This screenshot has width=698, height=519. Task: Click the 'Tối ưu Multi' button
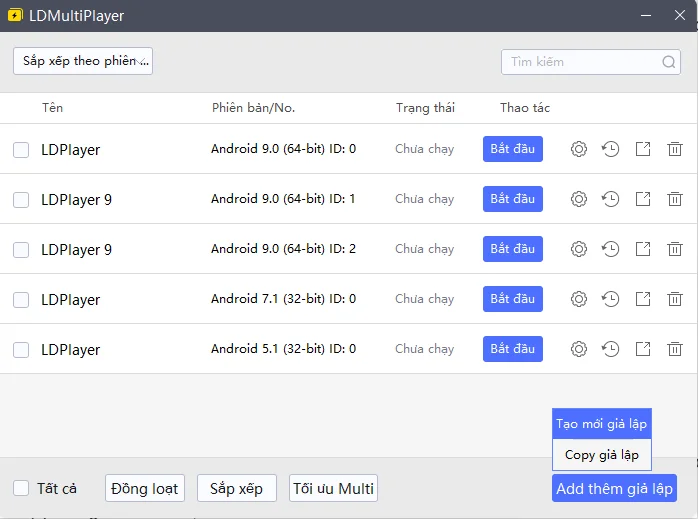[x=333, y=488]
